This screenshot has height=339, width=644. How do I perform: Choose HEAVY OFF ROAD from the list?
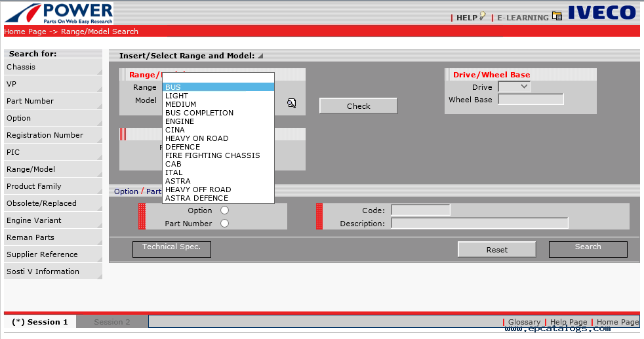(x=218, y=189)
